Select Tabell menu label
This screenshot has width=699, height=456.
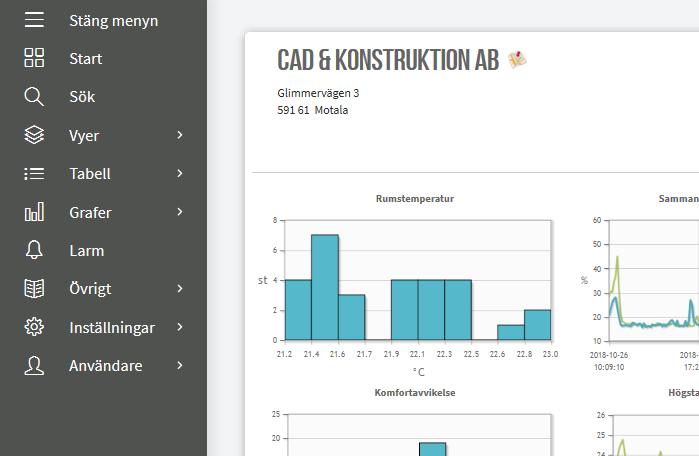pos(90,174)
